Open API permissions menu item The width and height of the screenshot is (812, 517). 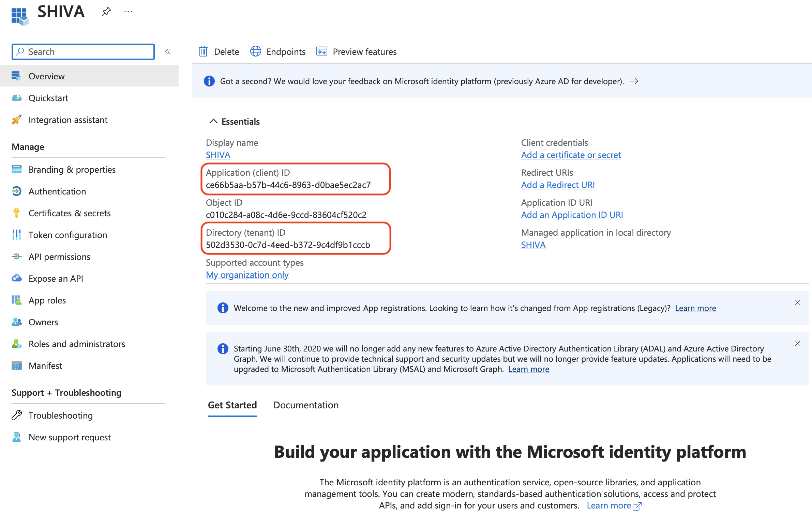(x=59, y=257)
